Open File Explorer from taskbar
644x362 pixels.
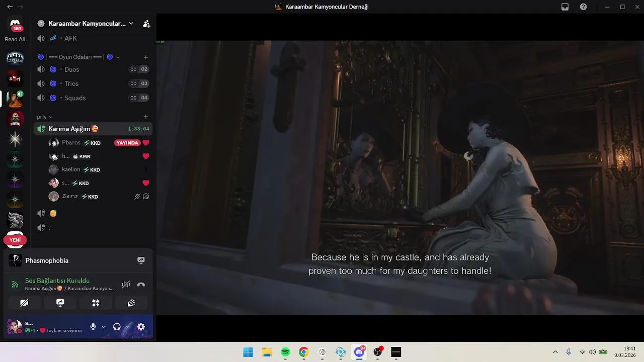pos(267,352)
